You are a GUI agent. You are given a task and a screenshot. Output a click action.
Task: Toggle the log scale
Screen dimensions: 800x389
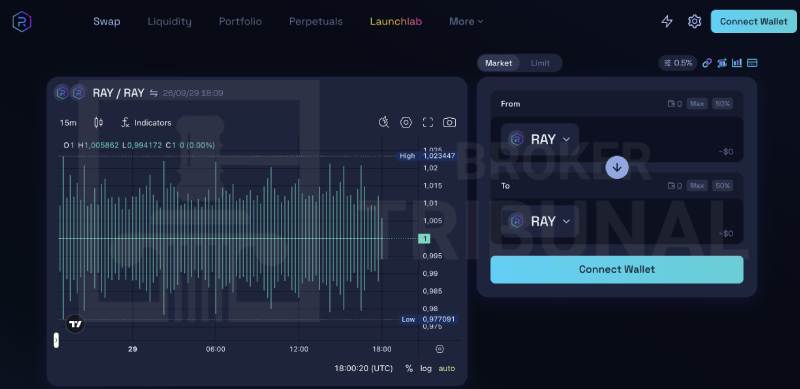(426, 368)
